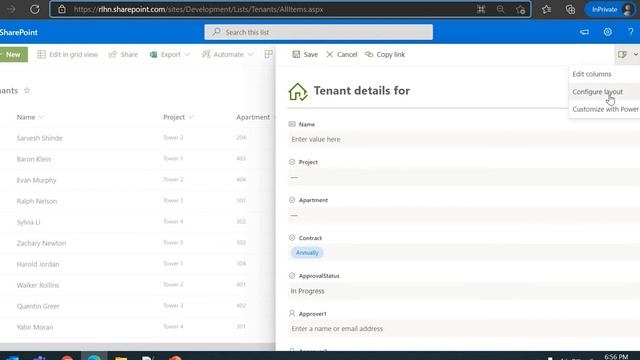Viewport: 640px width, 360px height.
Task: Choose Customize with Power Apps option
Action: (x=605, y=109)
